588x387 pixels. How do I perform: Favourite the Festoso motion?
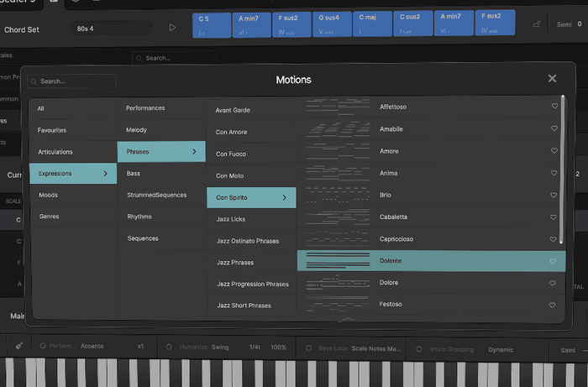click(554, 304)
